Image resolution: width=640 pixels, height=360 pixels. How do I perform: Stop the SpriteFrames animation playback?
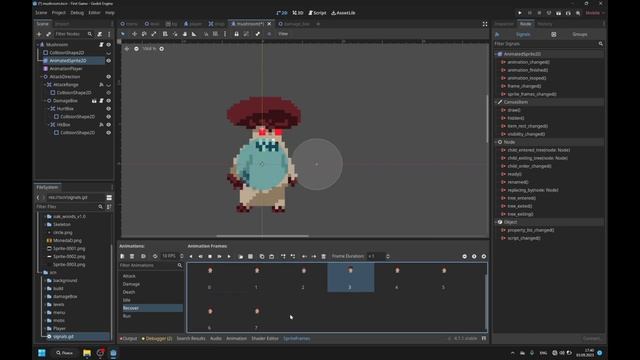click(210, 256)
